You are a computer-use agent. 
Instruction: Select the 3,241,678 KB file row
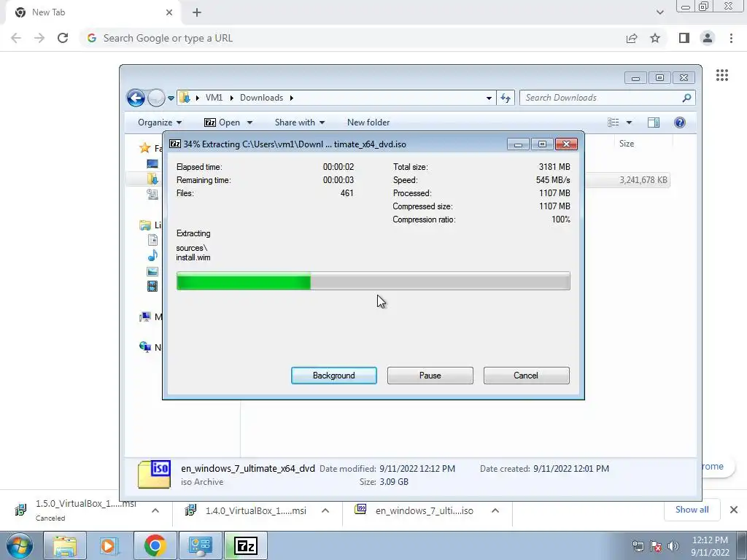[x=628, y=180]
